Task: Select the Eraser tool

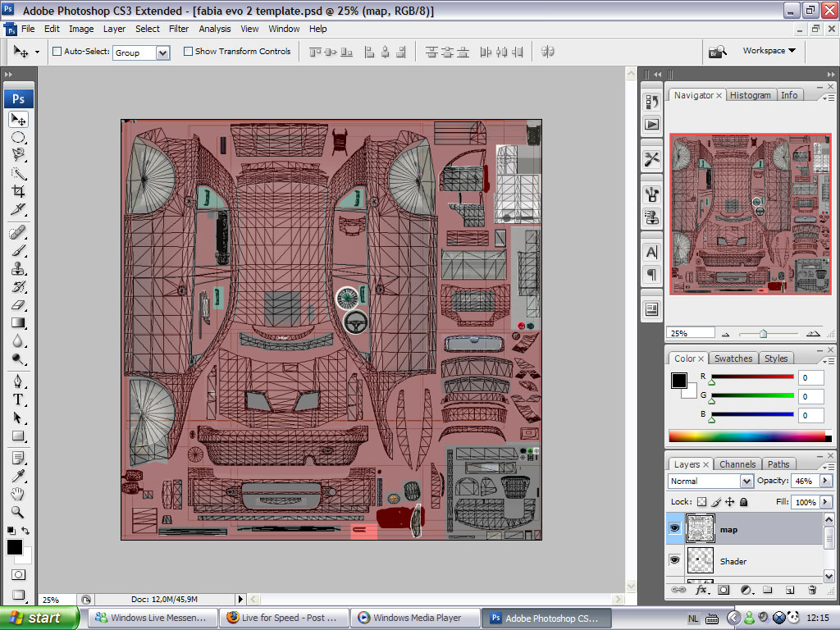Action: click(x=18, y=304)
